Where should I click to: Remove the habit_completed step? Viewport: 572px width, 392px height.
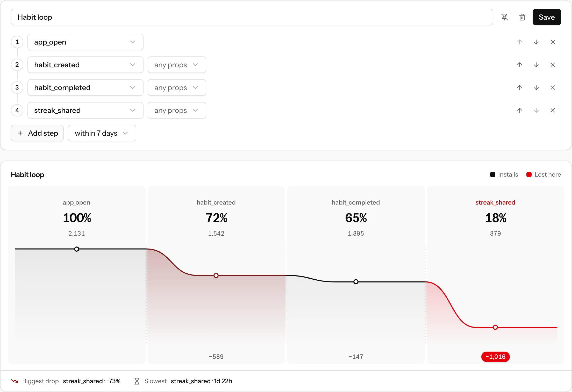553,88
